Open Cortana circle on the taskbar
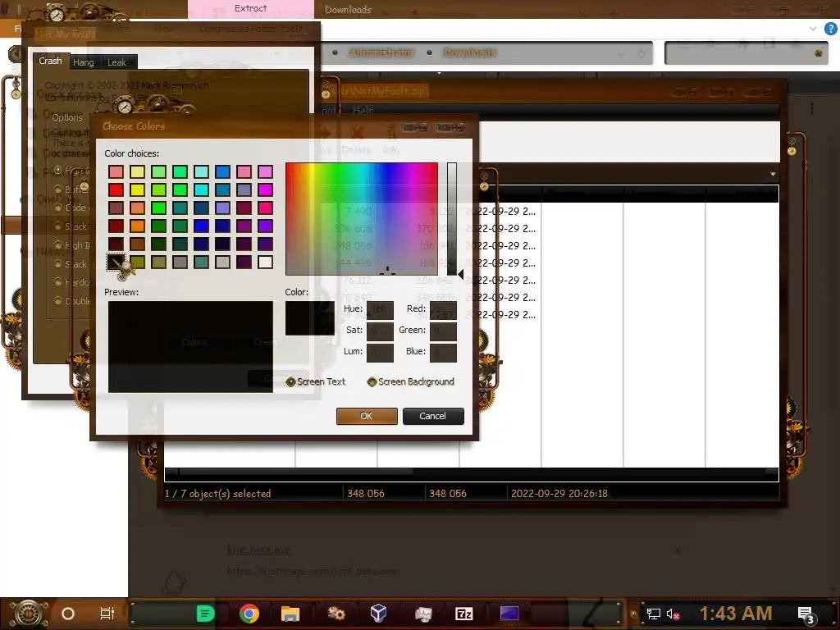The height and width of the screenshot is (630, 840). [68, 614]
